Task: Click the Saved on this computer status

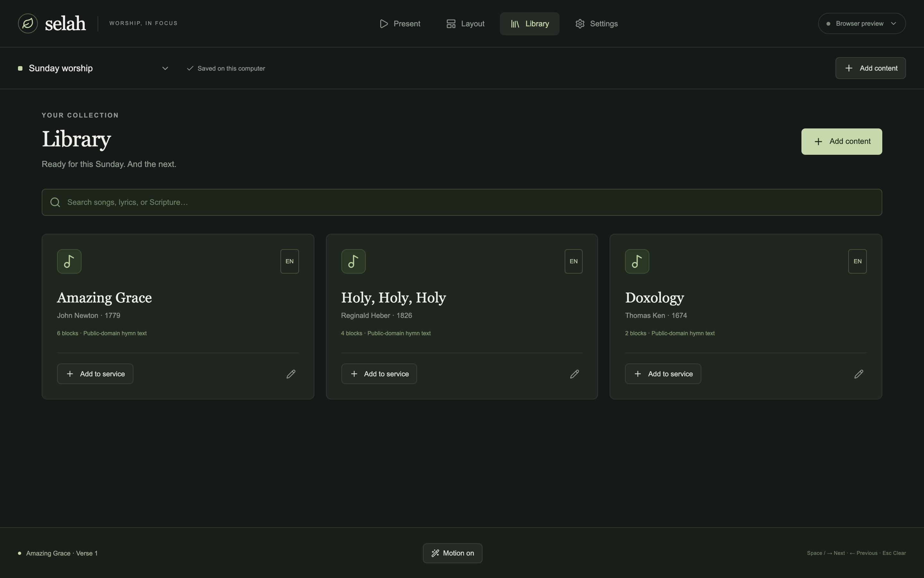Action: pos(226,68)
